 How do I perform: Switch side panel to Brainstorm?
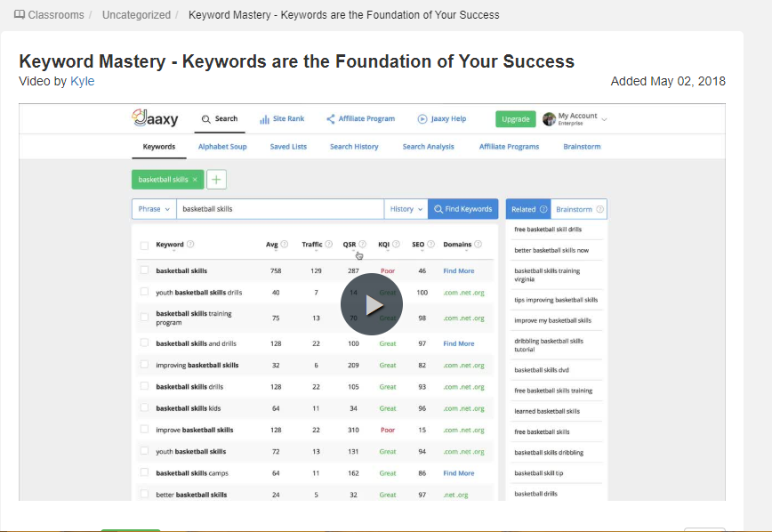click(x=579, y=209)
